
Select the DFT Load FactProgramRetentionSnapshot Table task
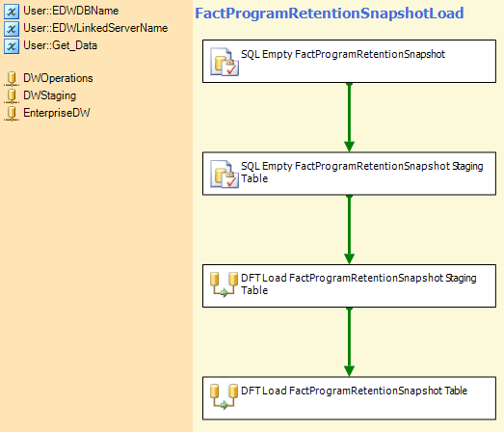click(x=349, y=398)
